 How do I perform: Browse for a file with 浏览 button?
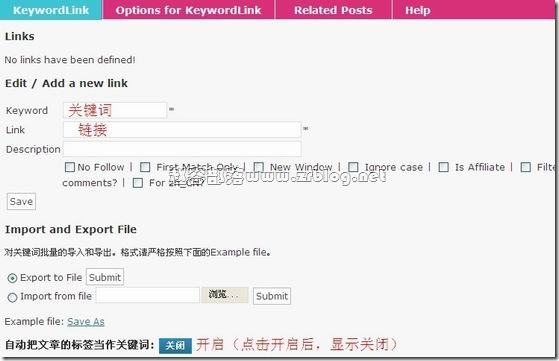[225, 295]
